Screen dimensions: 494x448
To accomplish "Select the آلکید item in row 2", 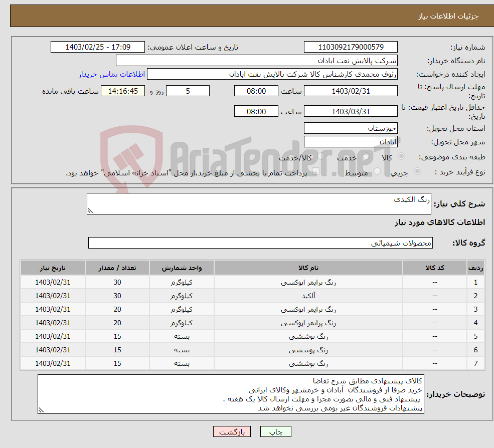I will pos(308,296).
